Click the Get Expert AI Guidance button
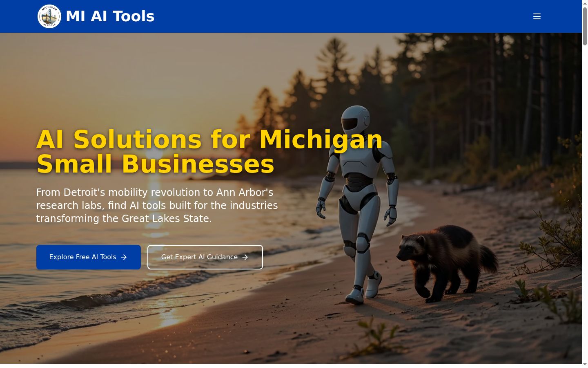 pyautogui.click(x=205, y=257)
